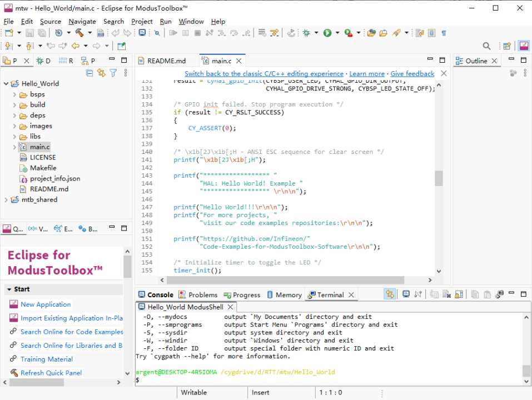The width and height of the screenshot is (532, 400).
Task: Open the Project menu
Action: tap(142, 21)
